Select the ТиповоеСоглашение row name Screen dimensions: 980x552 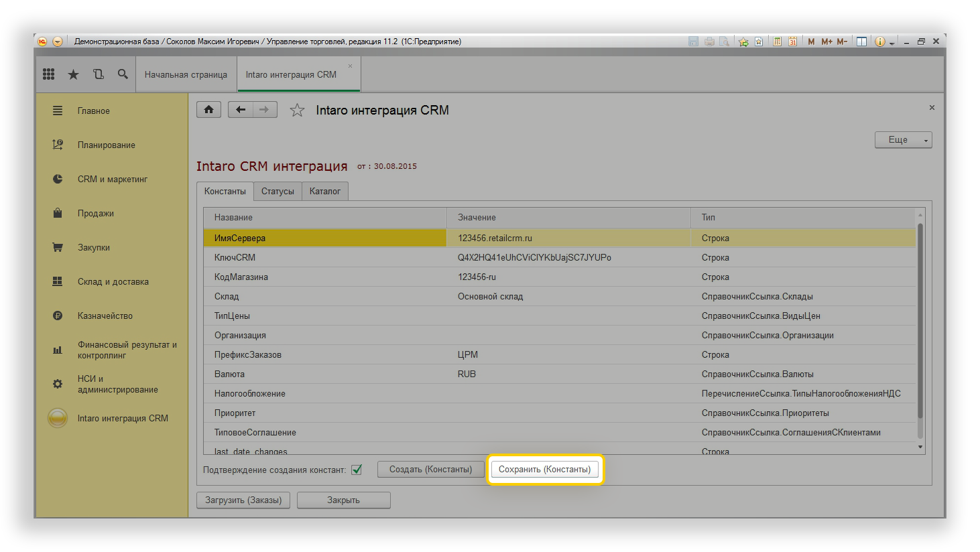[x=255, y=432]
